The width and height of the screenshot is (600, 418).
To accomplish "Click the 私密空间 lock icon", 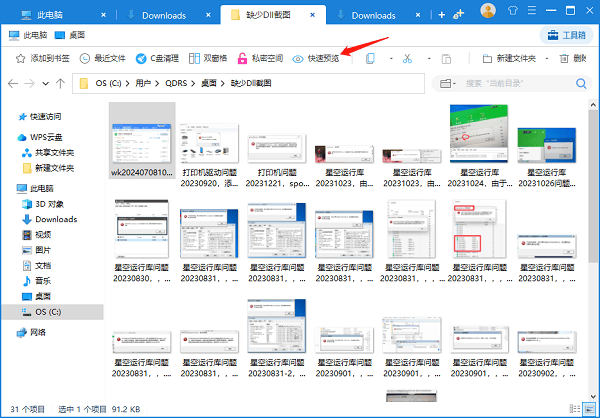I will 242,59.
